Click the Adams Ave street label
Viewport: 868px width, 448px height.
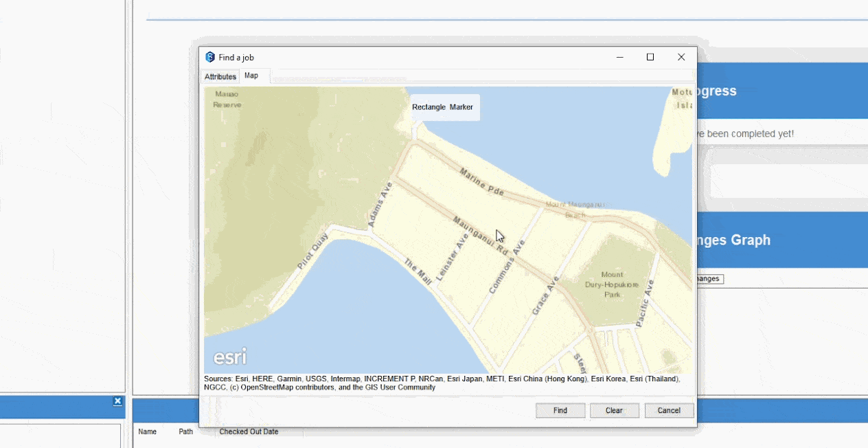pos(380,204)
